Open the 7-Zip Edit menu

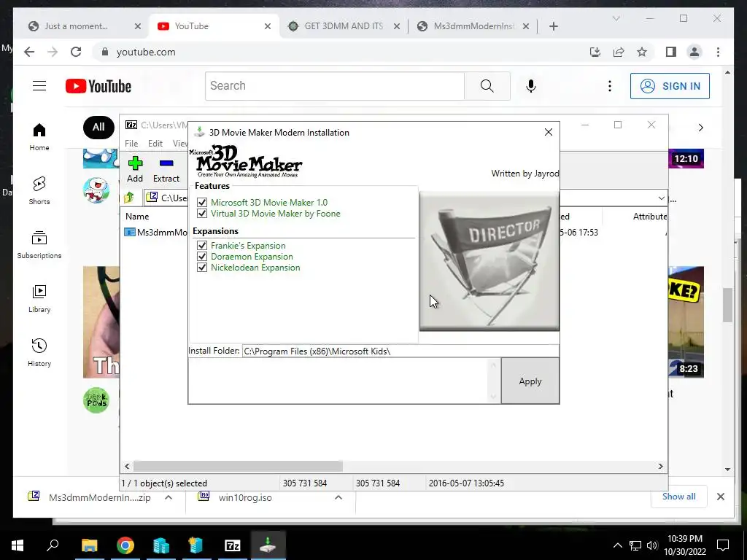point(155,144)
